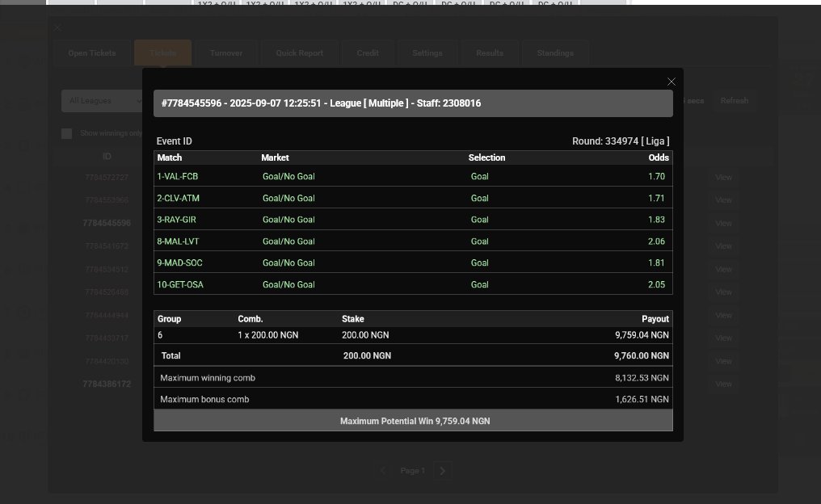This screenshot has height=504, width=821.
Task: Click the 2.06 odds value
Action: point(657,241)
